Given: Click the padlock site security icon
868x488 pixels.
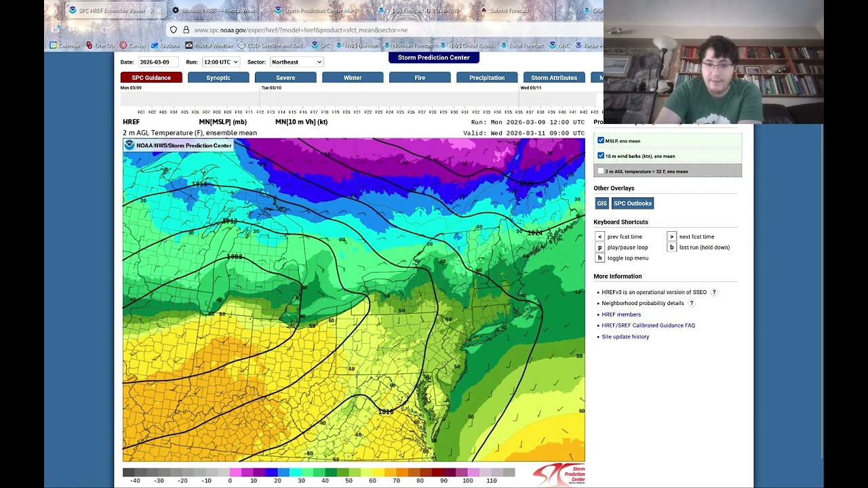Looking at the screenshot, I should click(186, 30).
